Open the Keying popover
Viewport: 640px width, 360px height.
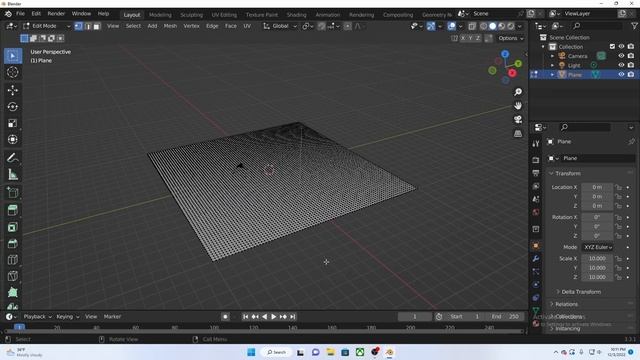coord(67,317)
